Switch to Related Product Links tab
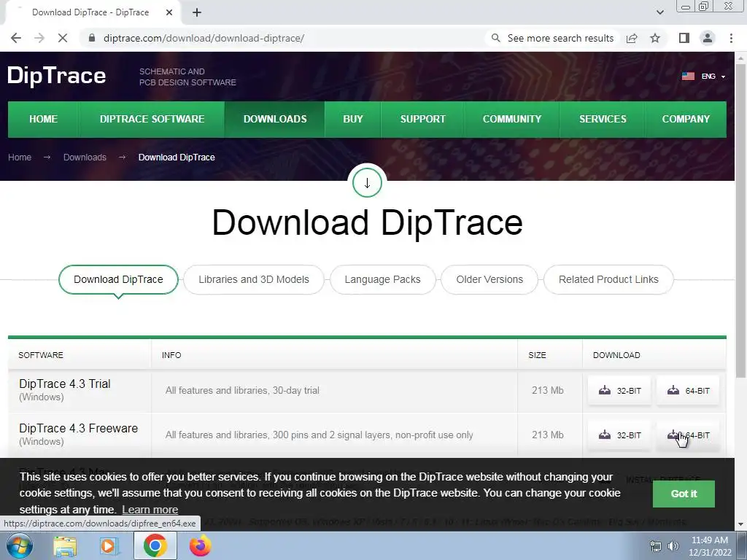 (608, 279)
